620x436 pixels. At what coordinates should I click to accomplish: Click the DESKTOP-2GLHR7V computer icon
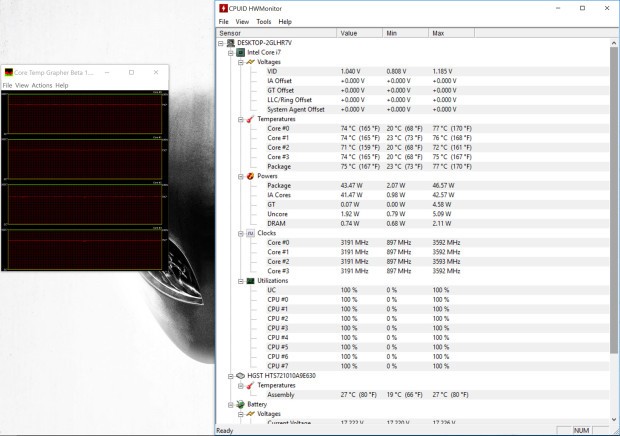pos(231,43)
